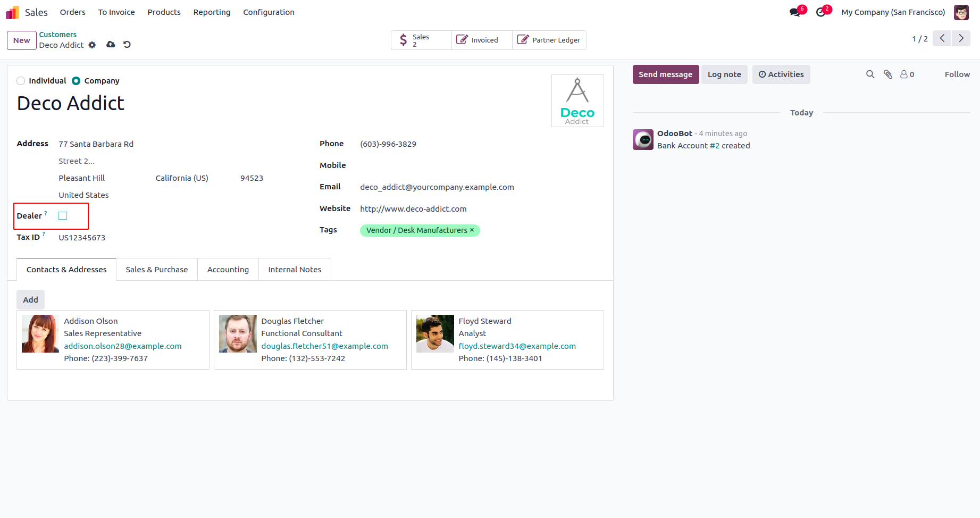Screen dimensions: 980x518
Task: Open the Invoiced smart button
Action: tap(482, 40)
